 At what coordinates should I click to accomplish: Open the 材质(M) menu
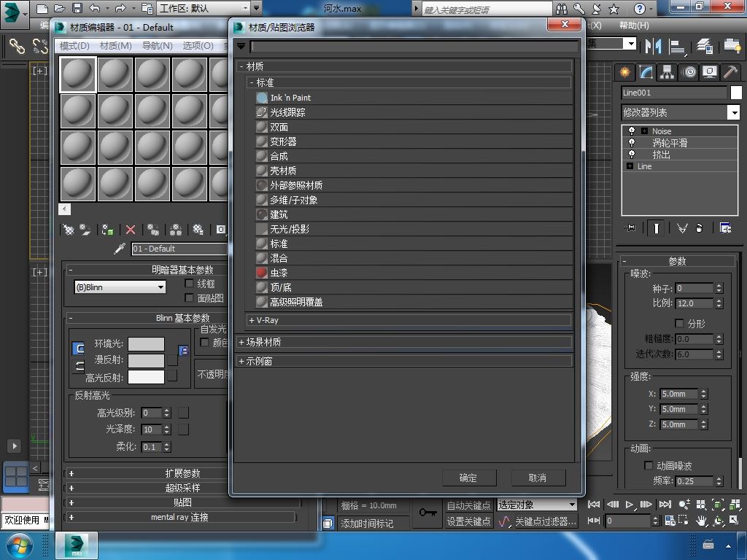(x=116, y=46)
